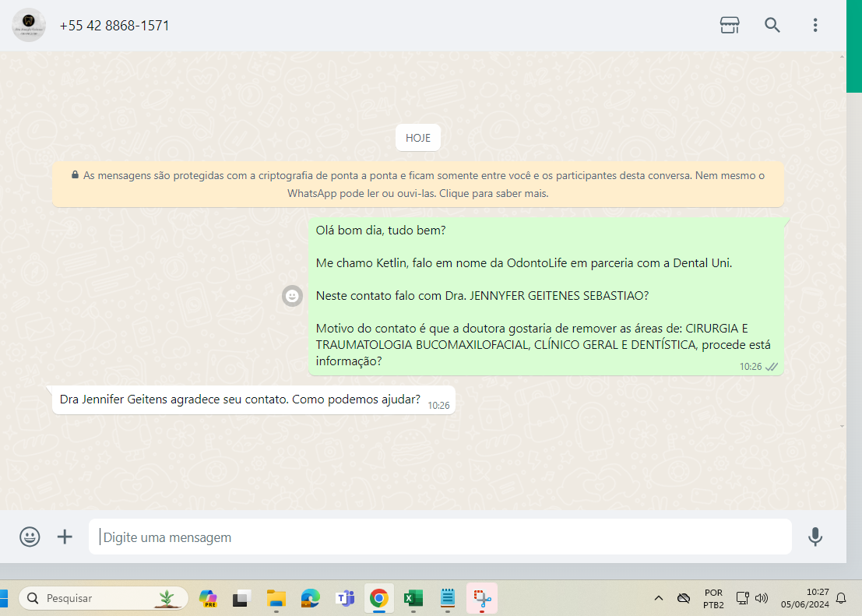Switch keyboard language POR PTB2
This screenshot has height=616, width=862.
point(713,598)
